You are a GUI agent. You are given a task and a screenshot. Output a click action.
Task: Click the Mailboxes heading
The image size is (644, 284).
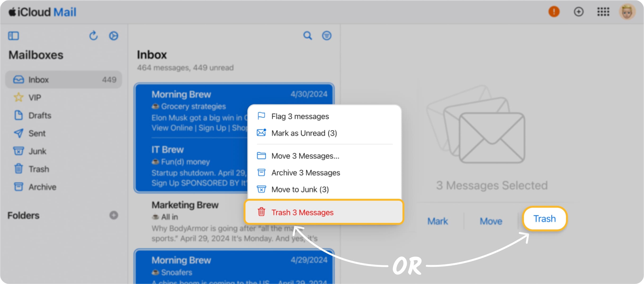[36, 55]
